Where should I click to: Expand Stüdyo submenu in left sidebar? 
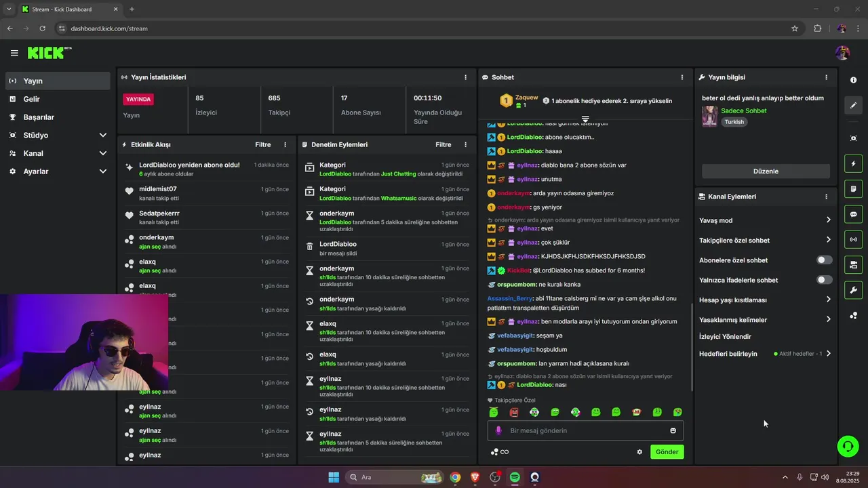click(103, 136)
